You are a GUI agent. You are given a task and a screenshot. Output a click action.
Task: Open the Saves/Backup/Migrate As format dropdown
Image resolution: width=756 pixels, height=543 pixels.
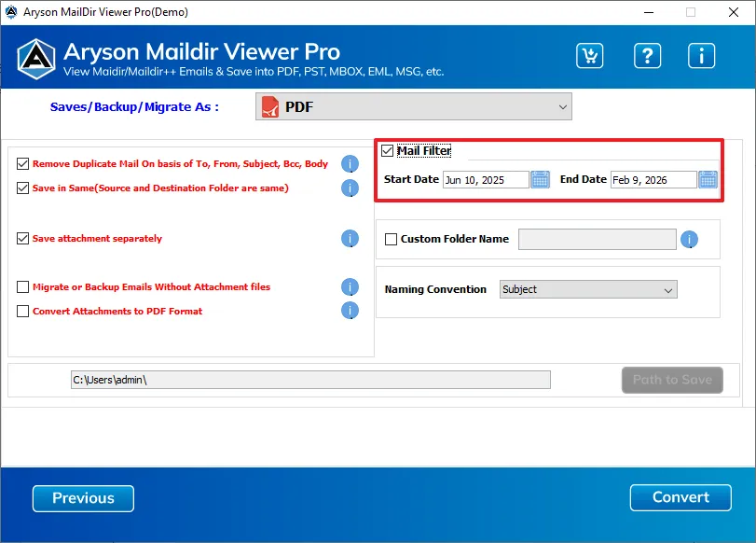[414, 106]
